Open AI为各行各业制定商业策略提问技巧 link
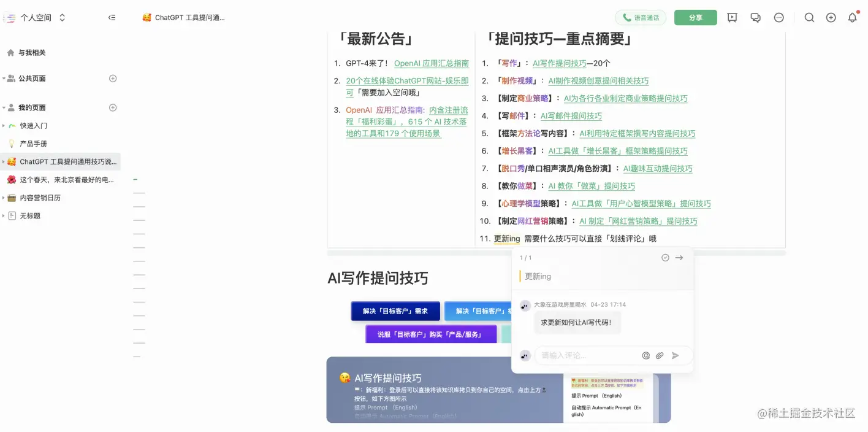The height and width of the screenshot is (432, 868). pyautogui.click(x=626, y=98)
